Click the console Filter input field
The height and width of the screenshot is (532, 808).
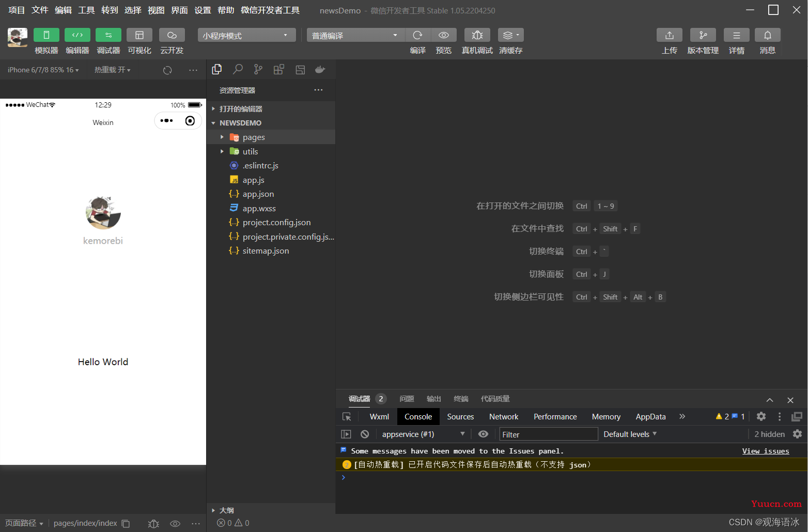[549, 434]
